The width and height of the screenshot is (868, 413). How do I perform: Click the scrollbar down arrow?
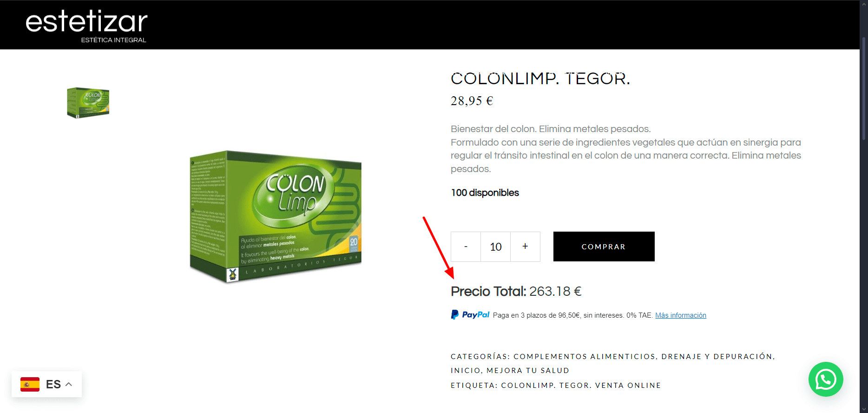(864, 409)
